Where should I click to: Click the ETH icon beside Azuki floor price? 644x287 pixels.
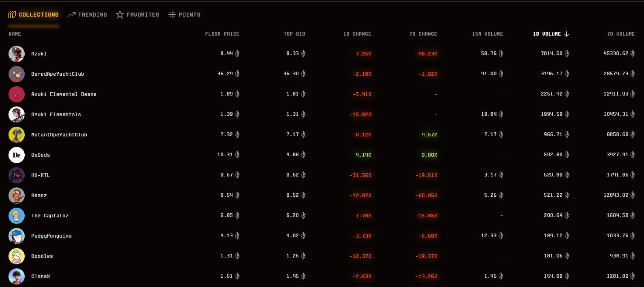point(237,53)
